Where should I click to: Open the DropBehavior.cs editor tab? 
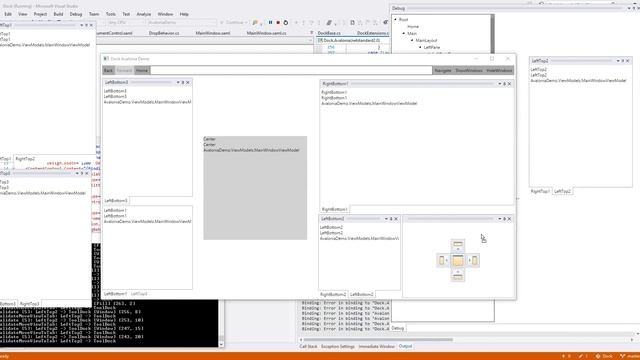164,33
